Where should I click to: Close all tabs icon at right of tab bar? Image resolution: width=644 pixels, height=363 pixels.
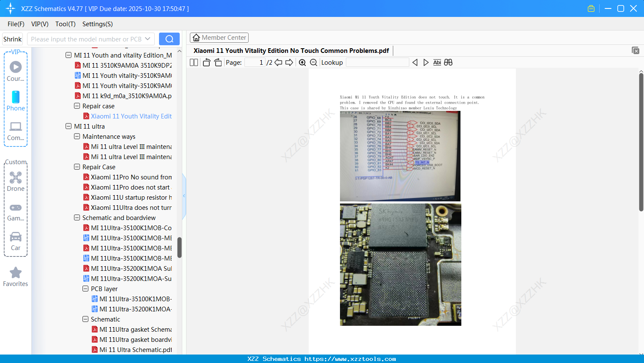[x=635, y=50]
